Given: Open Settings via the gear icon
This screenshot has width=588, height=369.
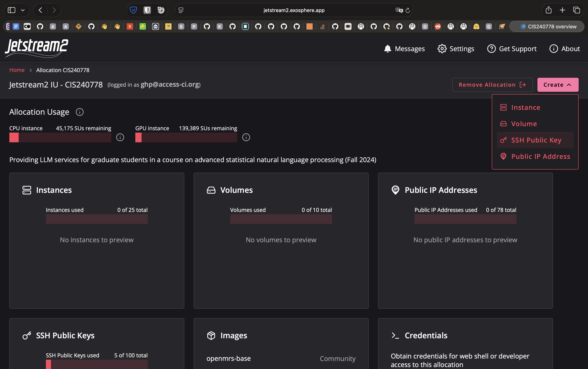Looking at the screenshot, I should [x=442, y=49].
